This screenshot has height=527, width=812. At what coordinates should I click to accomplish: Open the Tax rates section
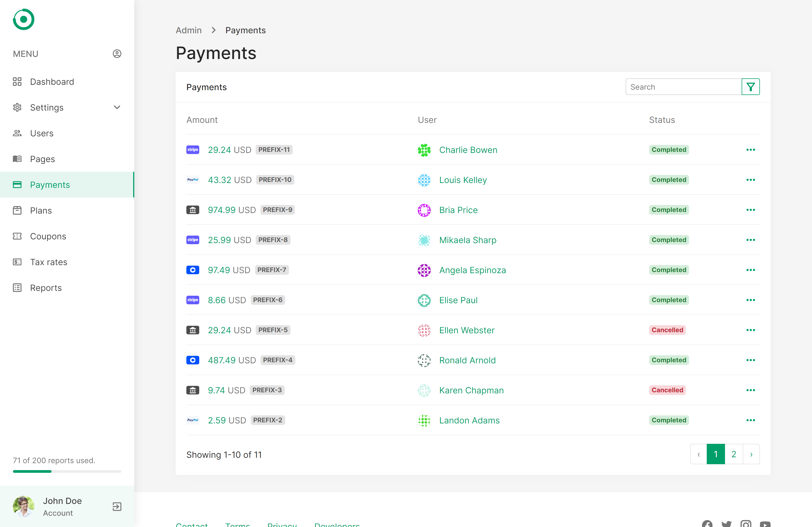[49, 262]
